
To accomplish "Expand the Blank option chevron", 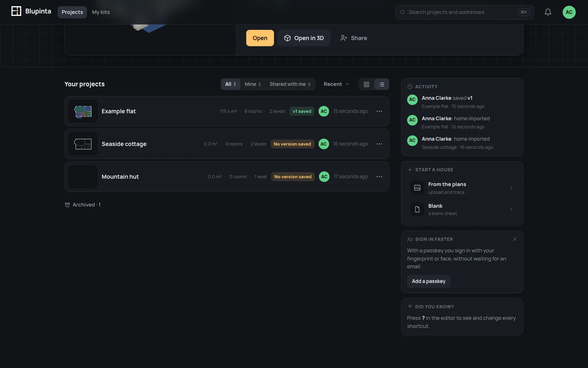I will click(511, 209).
